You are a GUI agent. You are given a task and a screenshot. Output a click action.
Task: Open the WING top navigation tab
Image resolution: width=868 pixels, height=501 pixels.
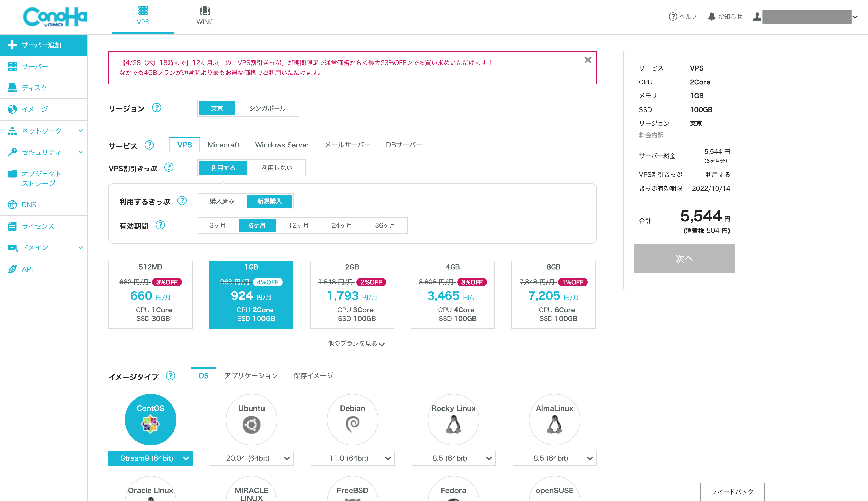[205, 16]
